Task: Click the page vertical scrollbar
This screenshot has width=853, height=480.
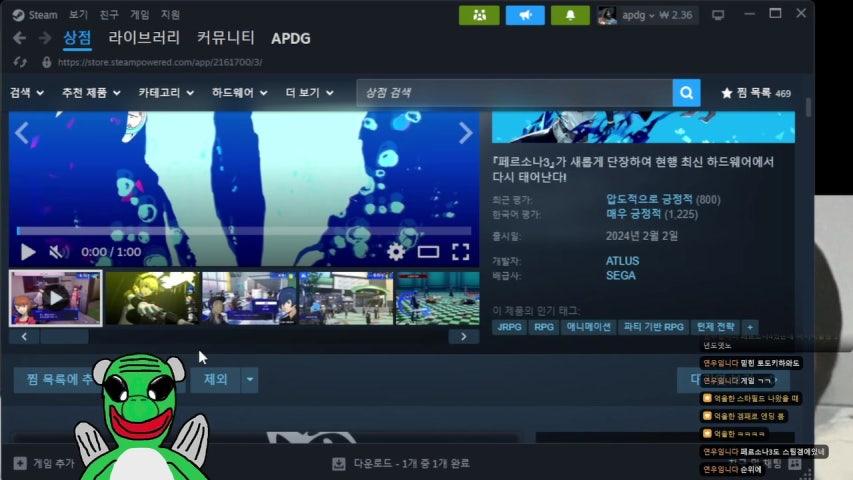Action: click(x=808, y=107)
